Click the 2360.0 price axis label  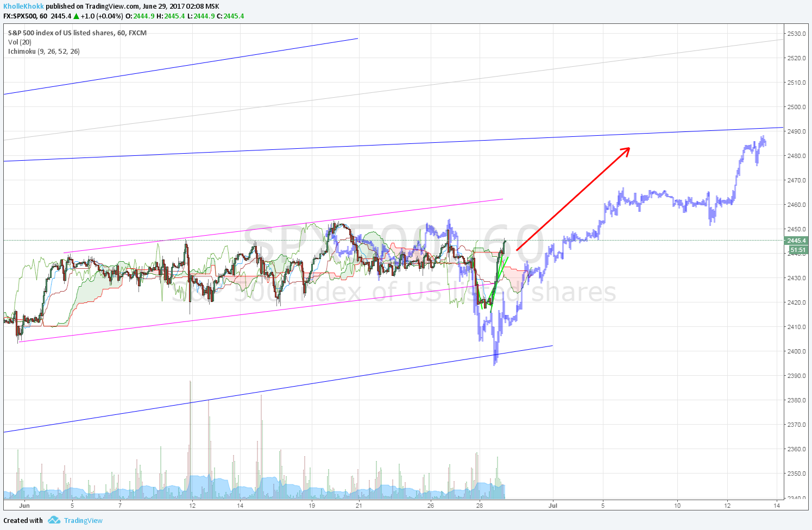796,449
